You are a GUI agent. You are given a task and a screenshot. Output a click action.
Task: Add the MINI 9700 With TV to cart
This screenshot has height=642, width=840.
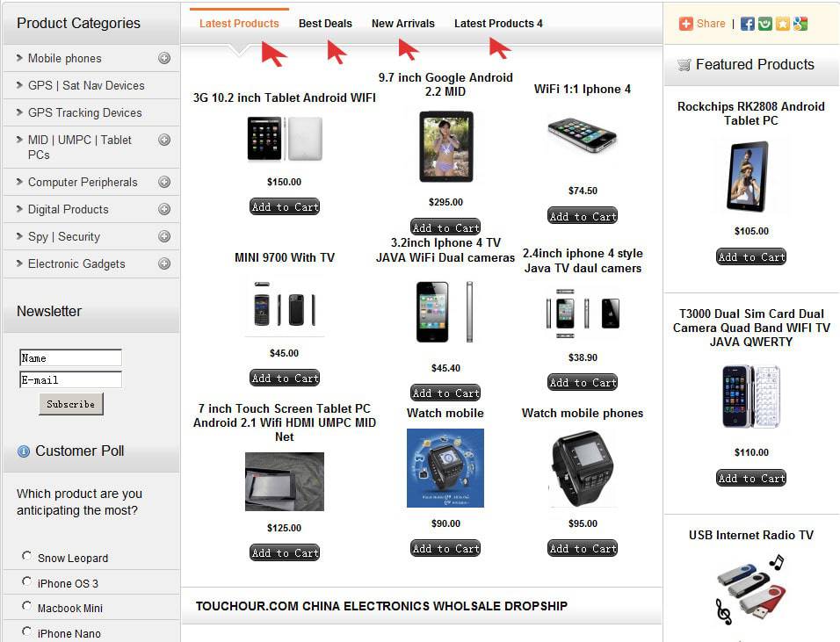284,378
